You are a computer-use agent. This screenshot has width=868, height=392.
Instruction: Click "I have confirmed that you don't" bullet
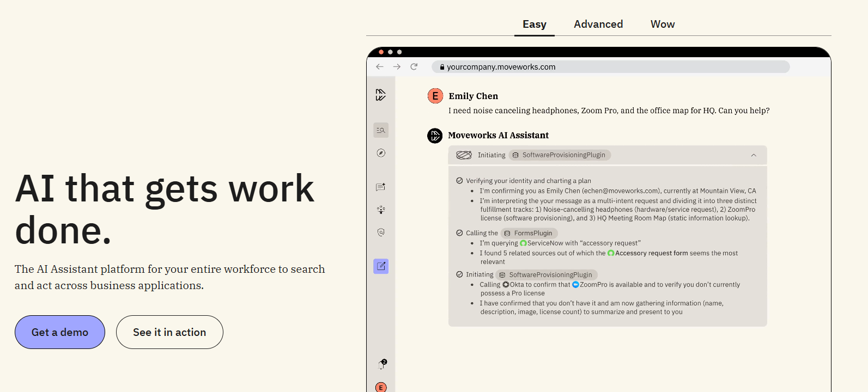(x=602, y=308)
